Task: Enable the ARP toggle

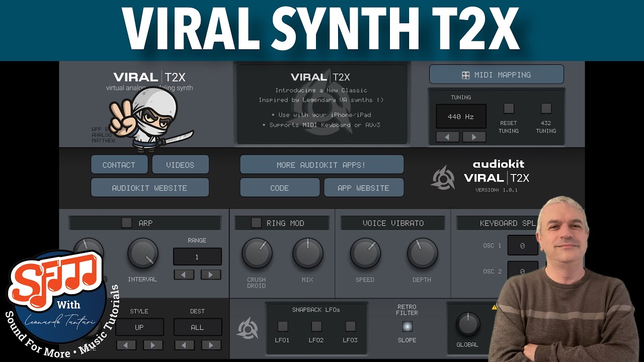Action: (x=127, y=223)
